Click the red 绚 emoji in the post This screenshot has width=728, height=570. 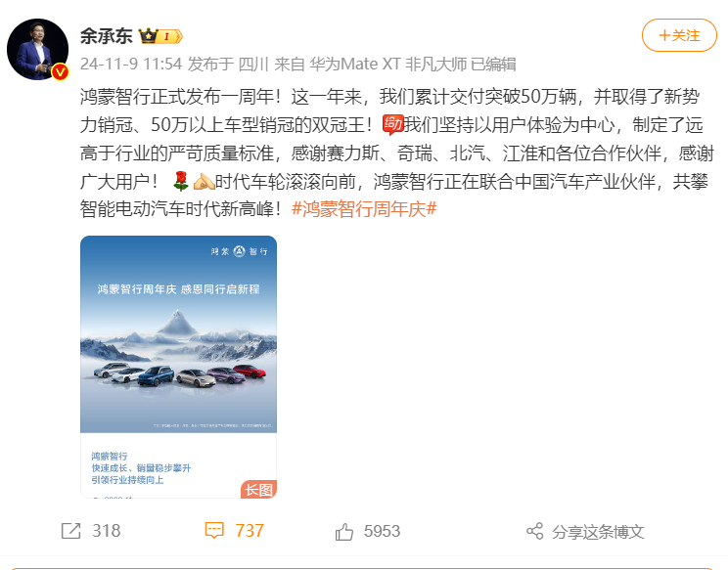392,124
